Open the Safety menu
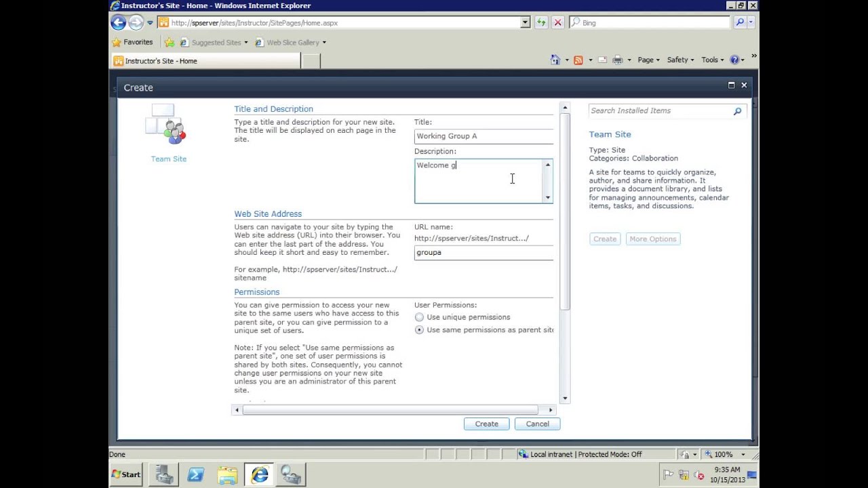This screenshot has height=488, width=868. click(x=680, y=60)
